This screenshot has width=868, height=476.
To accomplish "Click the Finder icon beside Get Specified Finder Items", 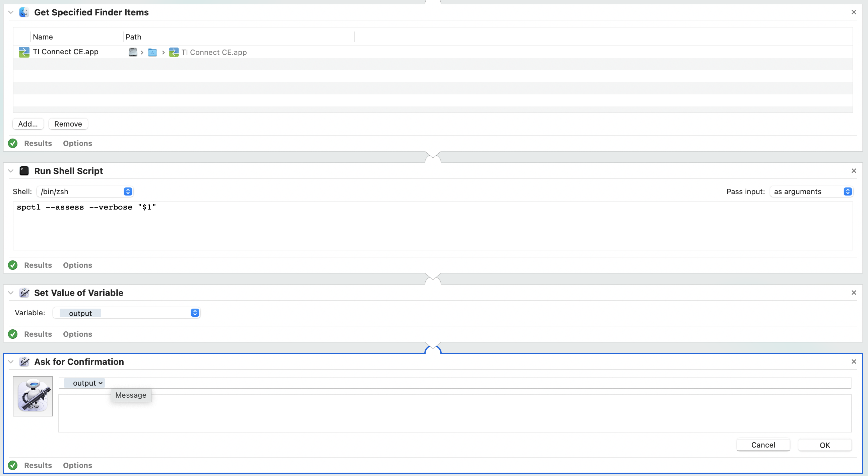I will (24, 12).
